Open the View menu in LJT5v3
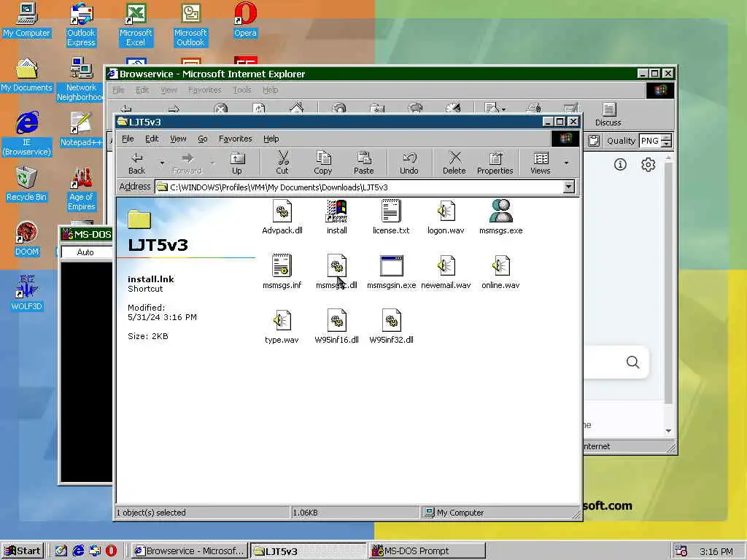The width and height of the screenshot is (747, 560). click(x=178, y=139)
